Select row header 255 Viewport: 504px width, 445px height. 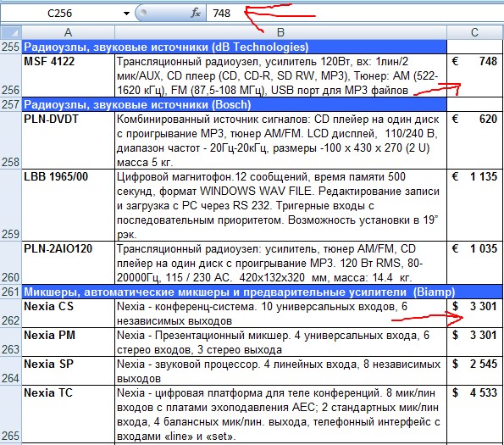pos(11,47)
